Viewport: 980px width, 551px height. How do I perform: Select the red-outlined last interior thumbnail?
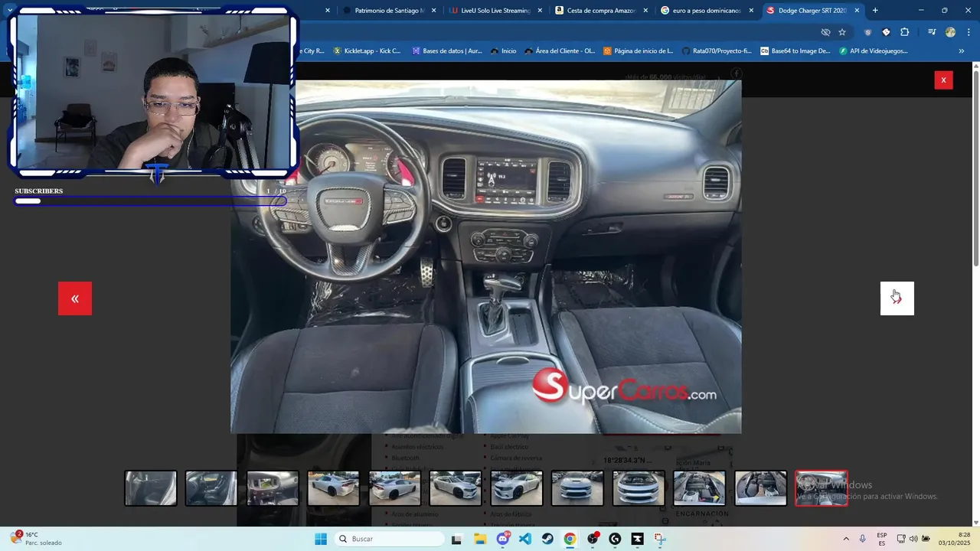click(x=822, y=488)
